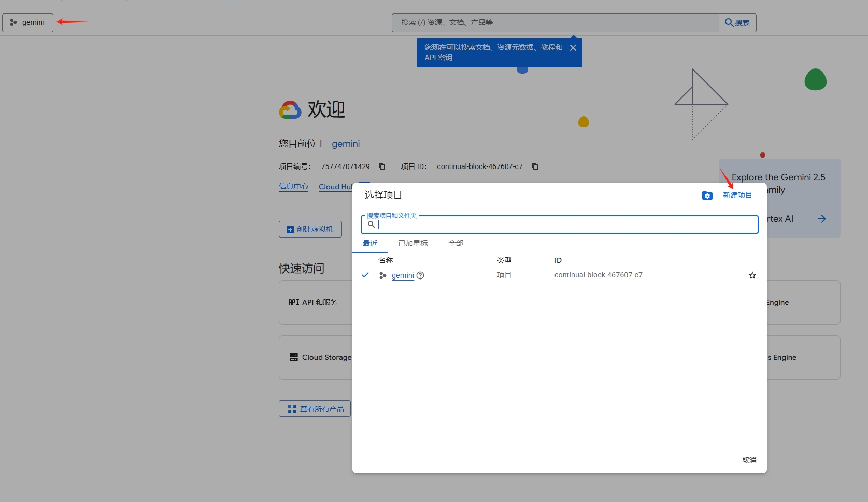The height and width of the screenshot is (502, 868).
Task: Click the API 和服务 card icon
Action: pyautogui.click(x=293, y=302)
